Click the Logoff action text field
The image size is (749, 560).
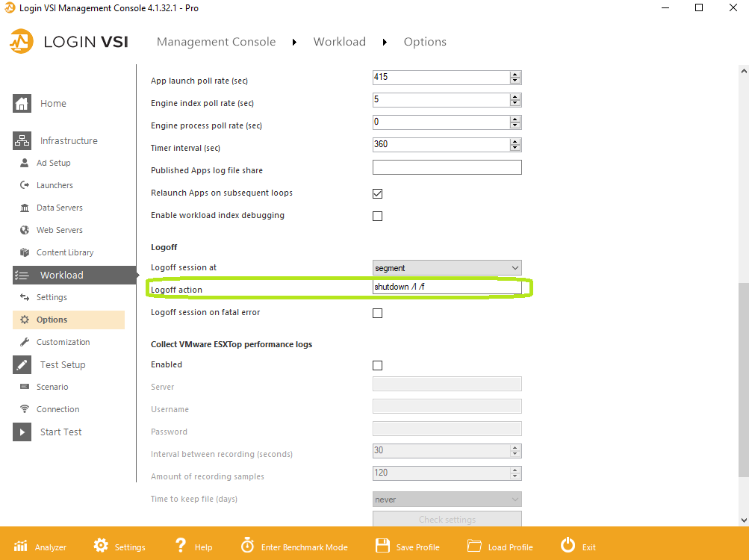pyautogui.click(x=447, y=287)
